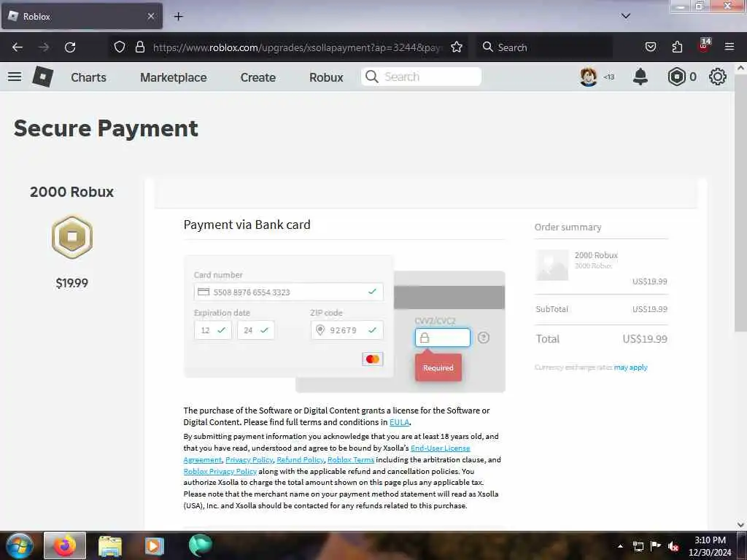The image size is (747, 560).
Task: Open the user avatar profile
Action: (589, 77)
